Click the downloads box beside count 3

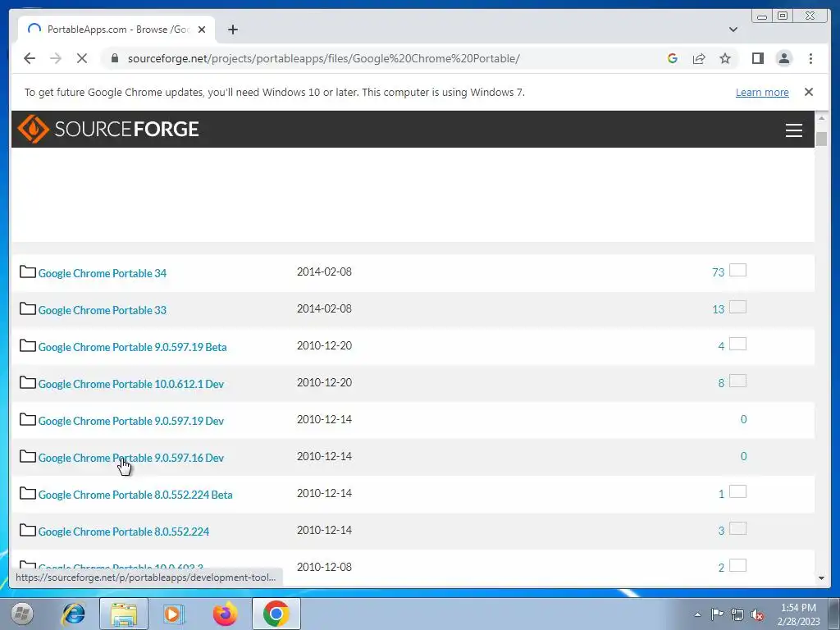(737, 529)
